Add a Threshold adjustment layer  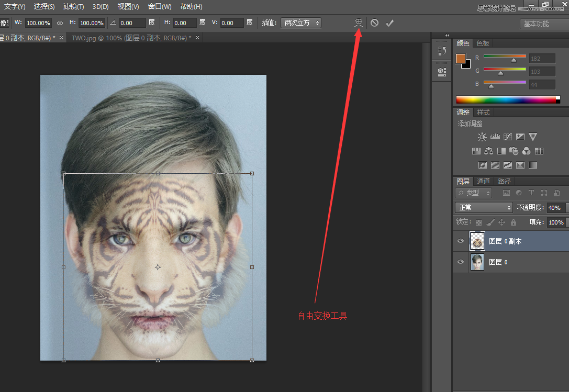tap(508, 165)
